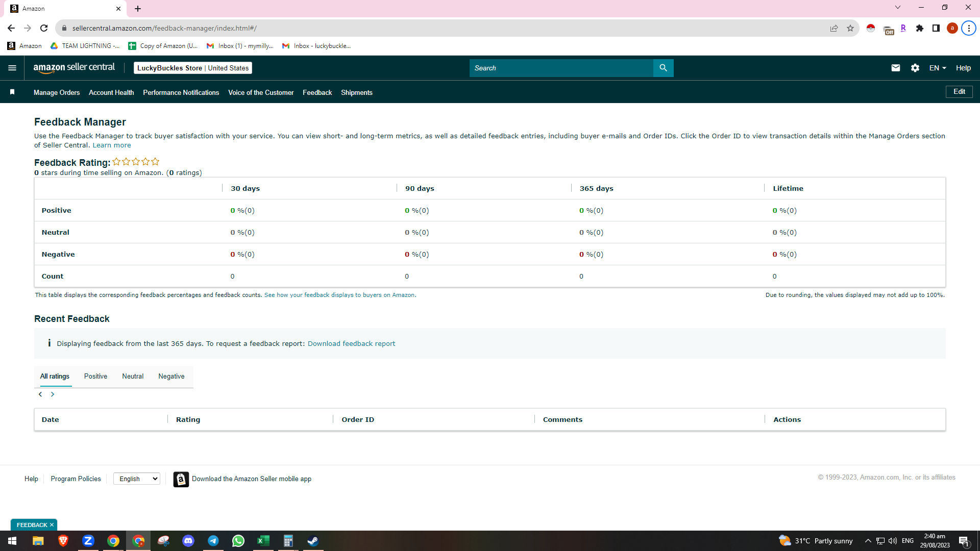Image resolution: width=980 pixels, height=551 pixels.
Task: Open Excel from the taskbar
Action: tap(263, 541)
